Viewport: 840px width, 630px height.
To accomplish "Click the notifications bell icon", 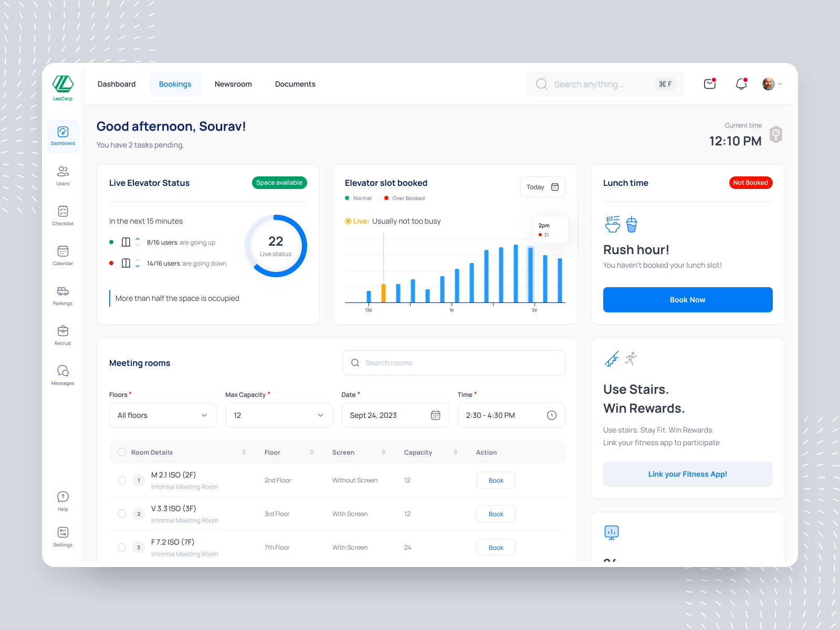I will pyautogui.click(x=741, y=83).
